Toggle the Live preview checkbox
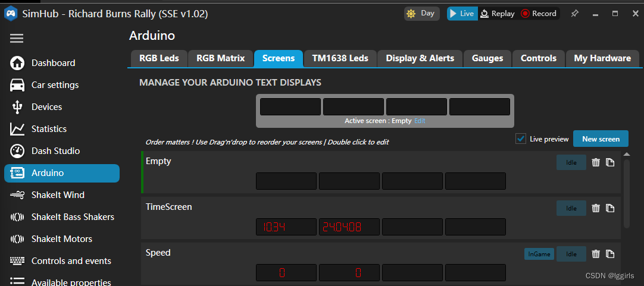This screenshot has width=644, height=286. coord(521,139)
